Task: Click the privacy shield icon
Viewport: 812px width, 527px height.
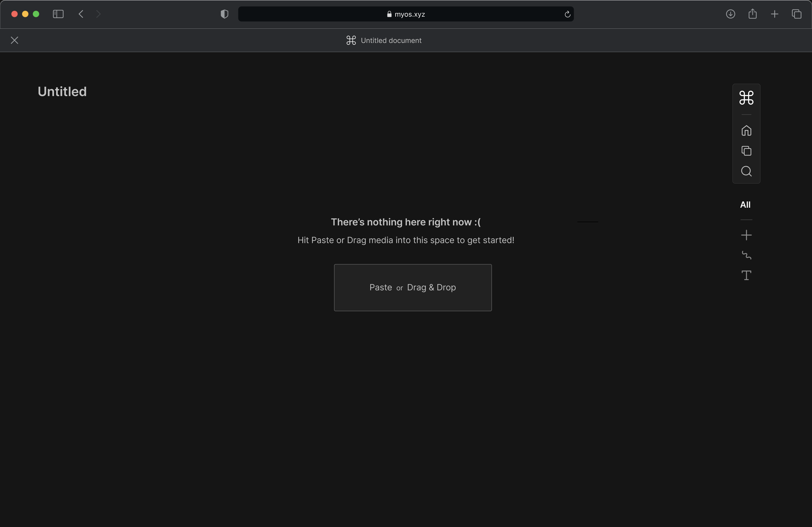Action: click(x=224, y=14)
